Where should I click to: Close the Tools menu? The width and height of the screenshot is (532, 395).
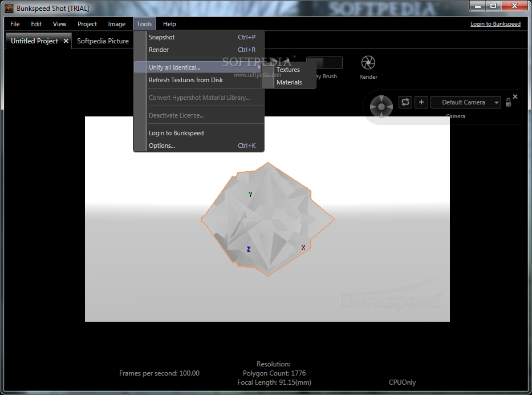(144, 24)
